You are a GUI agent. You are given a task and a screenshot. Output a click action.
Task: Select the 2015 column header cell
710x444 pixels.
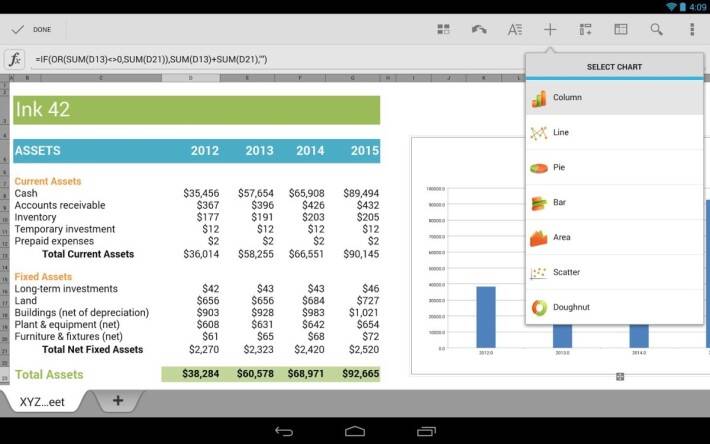[x=365, y=151]
